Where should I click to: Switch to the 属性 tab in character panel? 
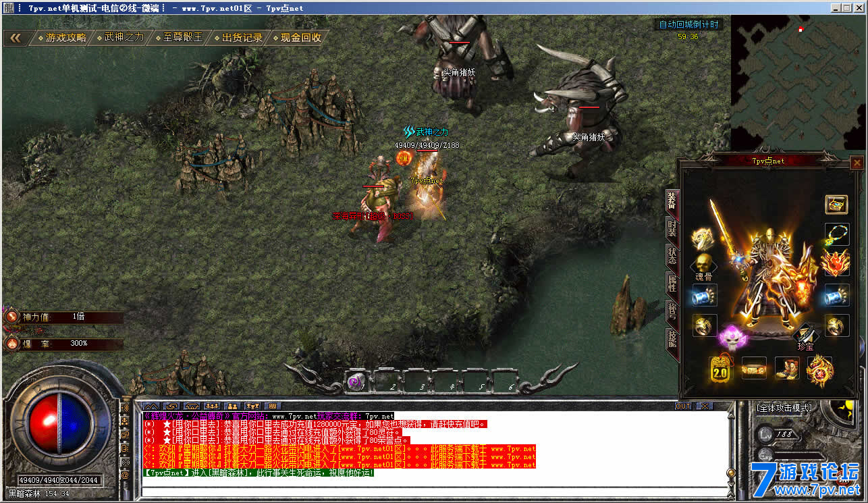(672, 284)
